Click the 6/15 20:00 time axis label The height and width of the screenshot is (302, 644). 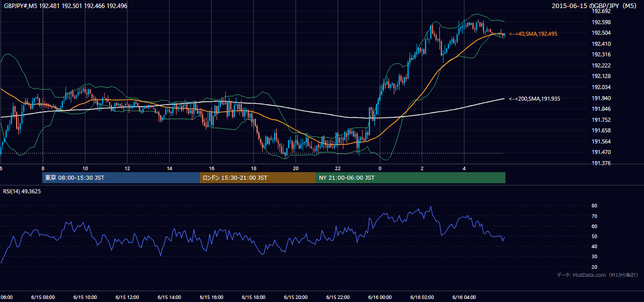295,297
